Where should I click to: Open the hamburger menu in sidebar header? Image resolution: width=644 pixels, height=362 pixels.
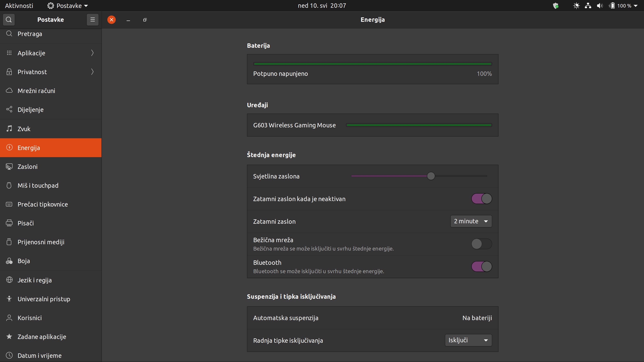pyautogui.click(x=92, y=19)
